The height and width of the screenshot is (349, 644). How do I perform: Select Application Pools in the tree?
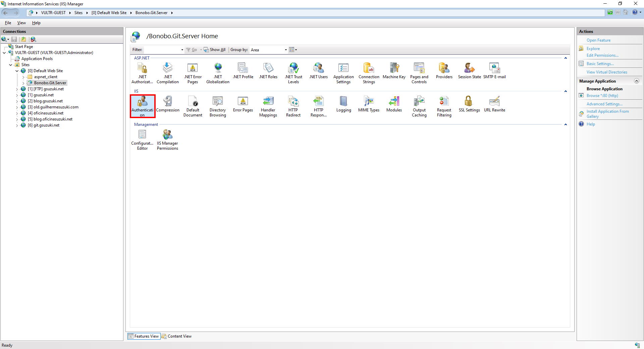37,59
